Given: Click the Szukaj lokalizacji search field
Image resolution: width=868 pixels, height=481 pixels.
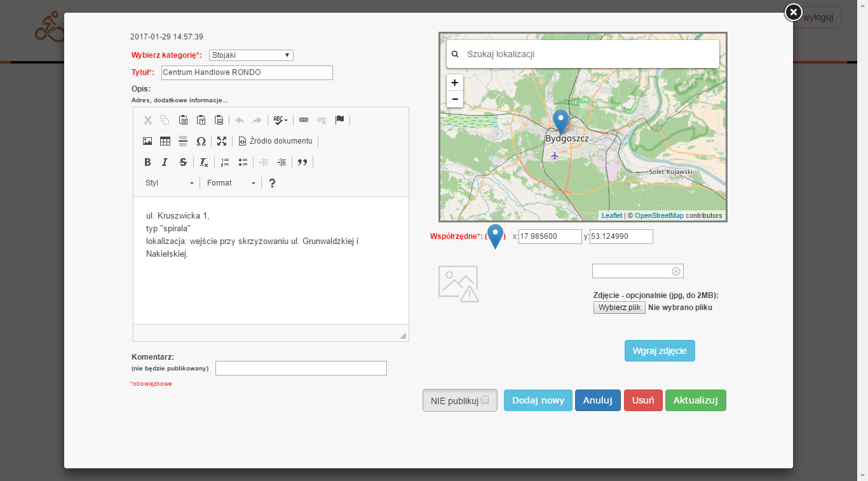Looking at the screenshot, I should click(591, 54).
